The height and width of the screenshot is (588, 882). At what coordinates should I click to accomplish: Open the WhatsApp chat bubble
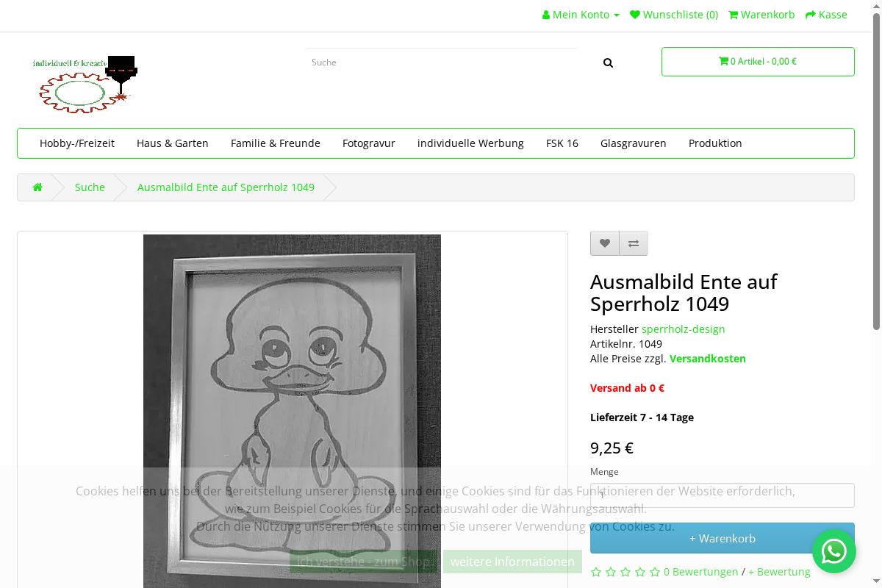click(834, 551)
